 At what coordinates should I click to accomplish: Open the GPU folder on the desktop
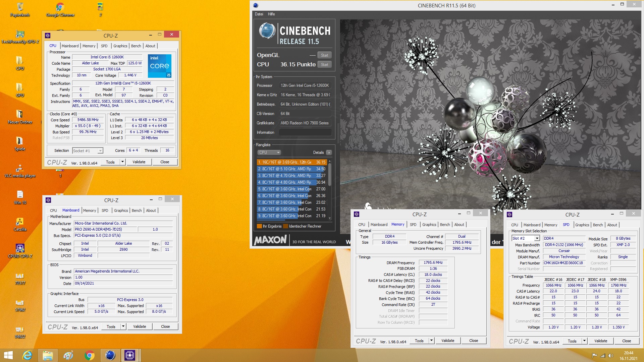(x=20, y=90)
